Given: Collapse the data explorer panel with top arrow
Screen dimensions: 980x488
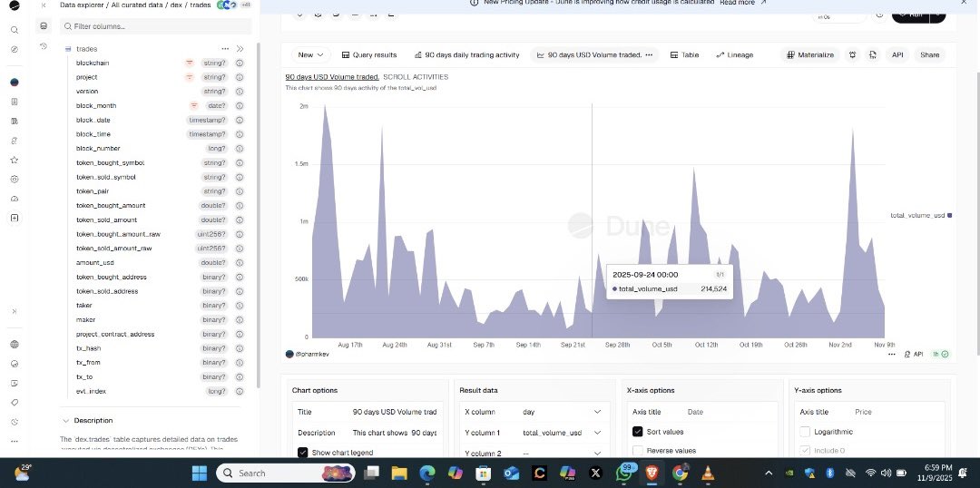Looking at the screenshot, I should (44, 5).
